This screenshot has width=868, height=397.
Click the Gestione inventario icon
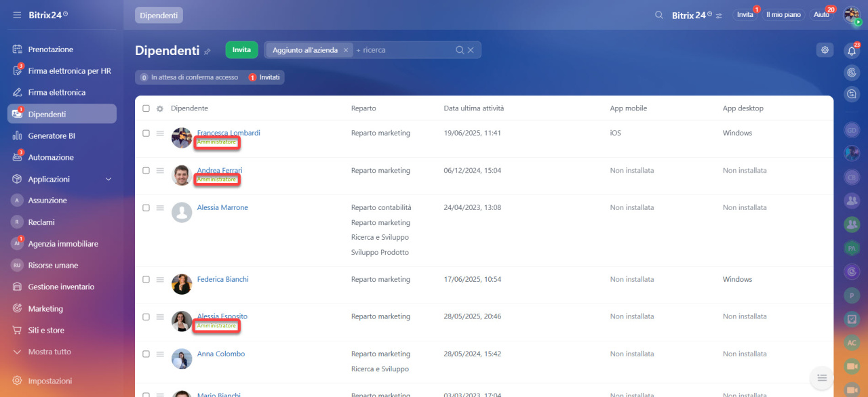point(17,287)
